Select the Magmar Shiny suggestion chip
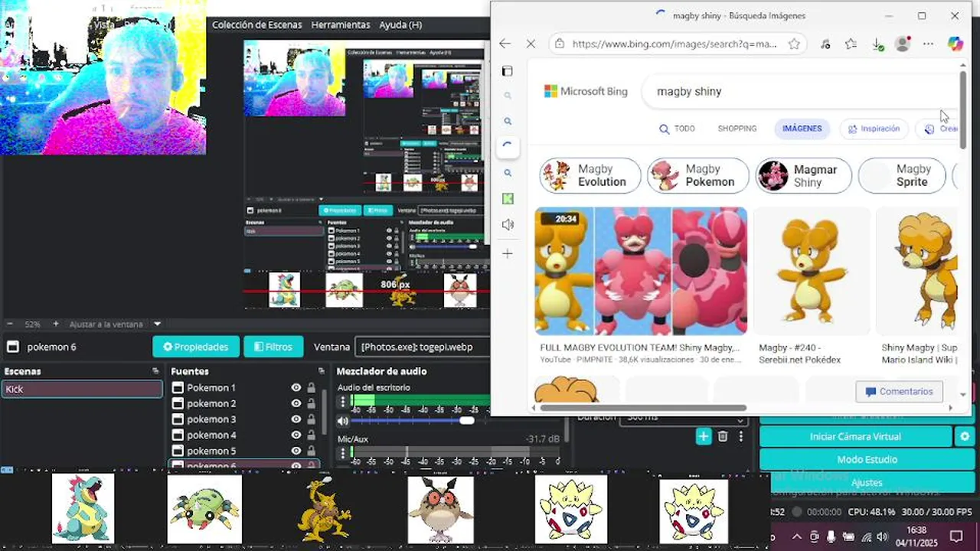 [x=804, y=175]
